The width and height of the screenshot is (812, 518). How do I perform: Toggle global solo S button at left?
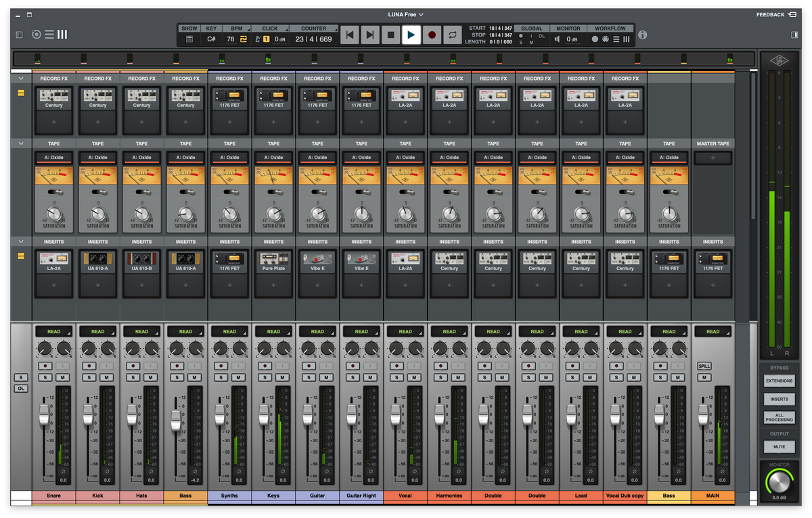click(x=21, y=377)
